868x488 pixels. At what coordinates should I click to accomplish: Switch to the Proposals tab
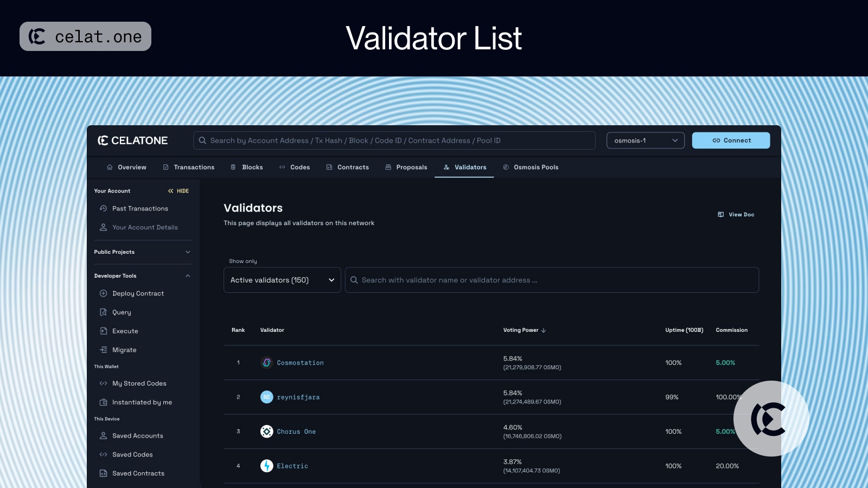tap(406, 167)
